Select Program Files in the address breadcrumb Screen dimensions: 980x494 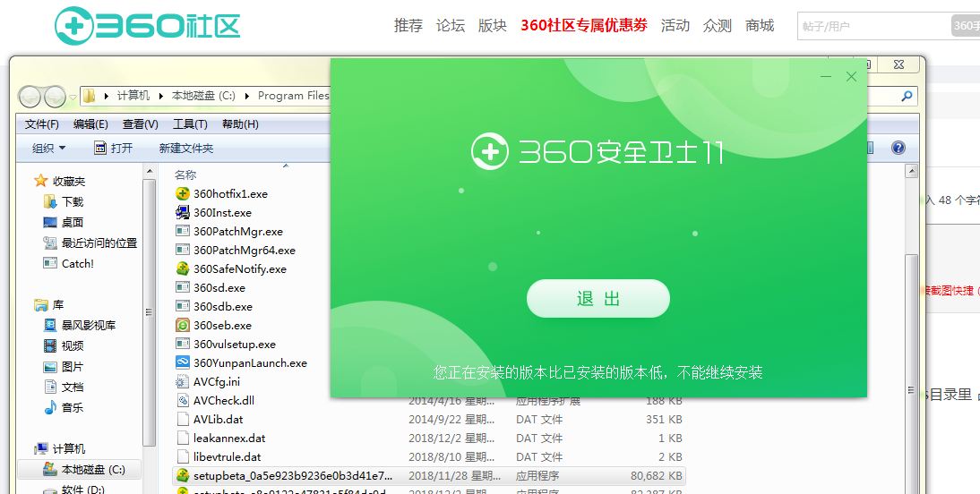(x=293, y=96)
